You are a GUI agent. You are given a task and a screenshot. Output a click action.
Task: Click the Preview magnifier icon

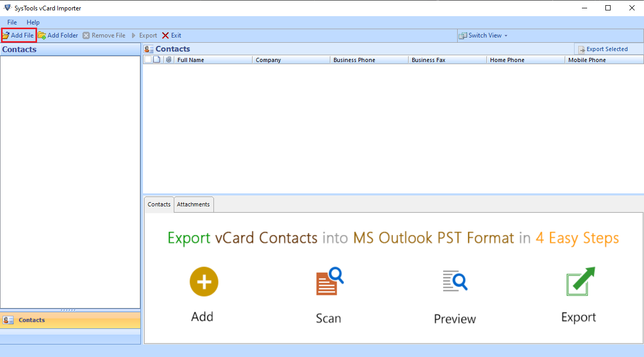point(455,280)
